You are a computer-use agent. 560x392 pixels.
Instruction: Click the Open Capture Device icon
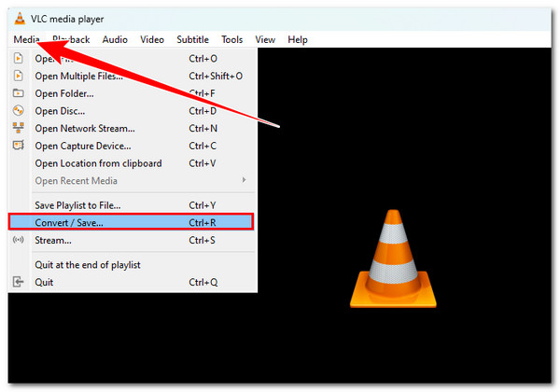19,146
